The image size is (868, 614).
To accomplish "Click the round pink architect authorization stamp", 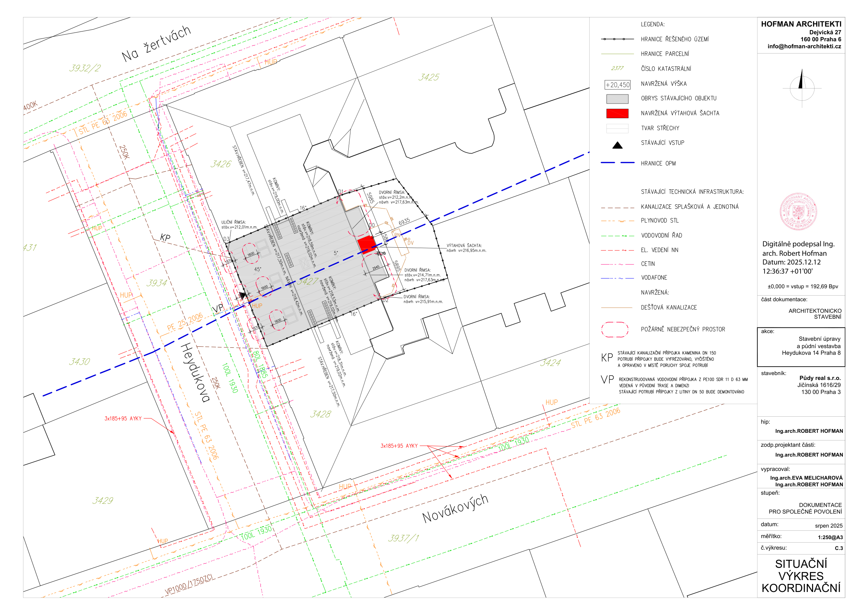I will point(798,211).
